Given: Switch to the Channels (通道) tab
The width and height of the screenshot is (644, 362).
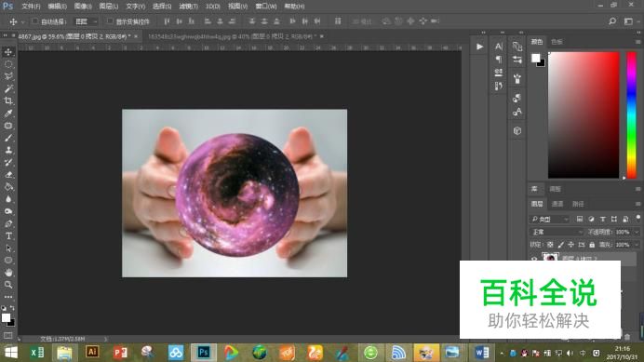Looking at the screenshot, I should (557, 204).
